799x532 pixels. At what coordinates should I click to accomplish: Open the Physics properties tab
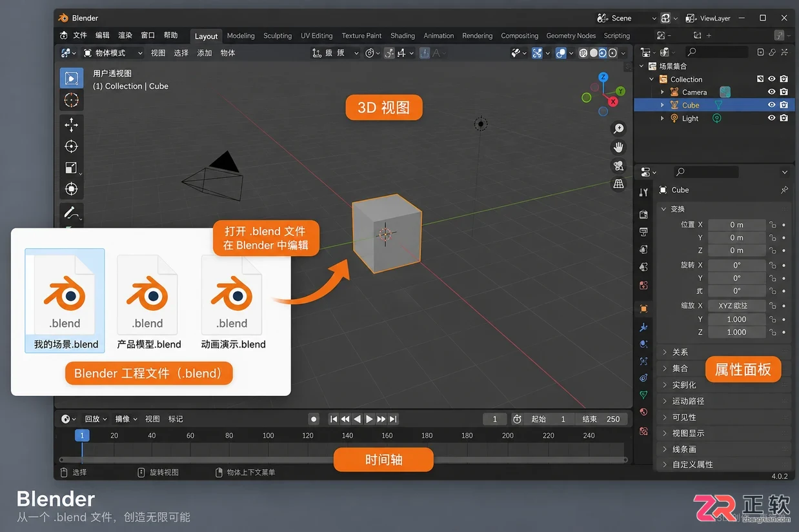pos(643,360)
